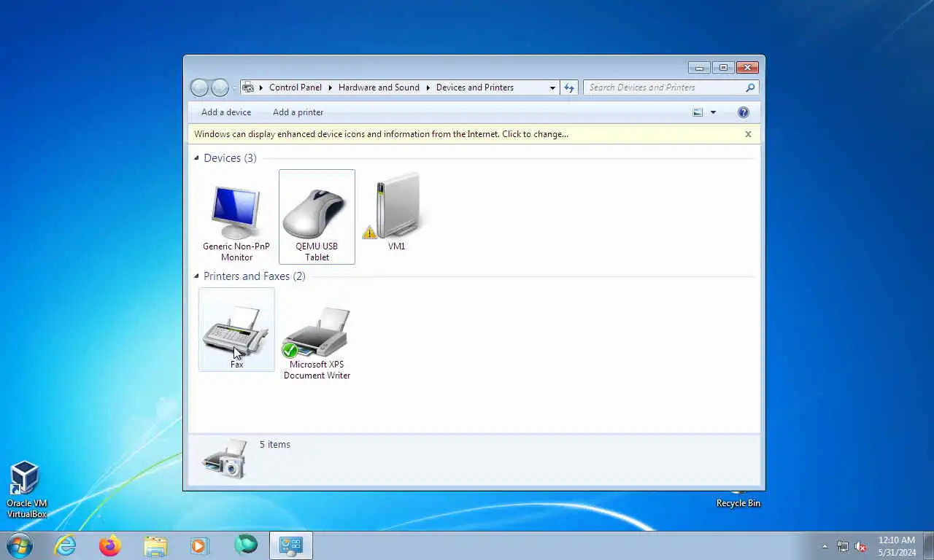Click the "5 items" status text
Viewport: 934px width, 560px height.
click(x=275, y=445)
